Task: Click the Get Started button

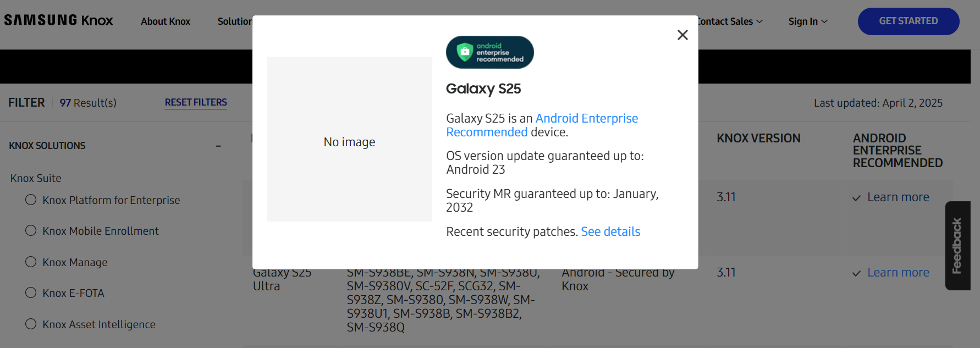Action: pos(909,21)
